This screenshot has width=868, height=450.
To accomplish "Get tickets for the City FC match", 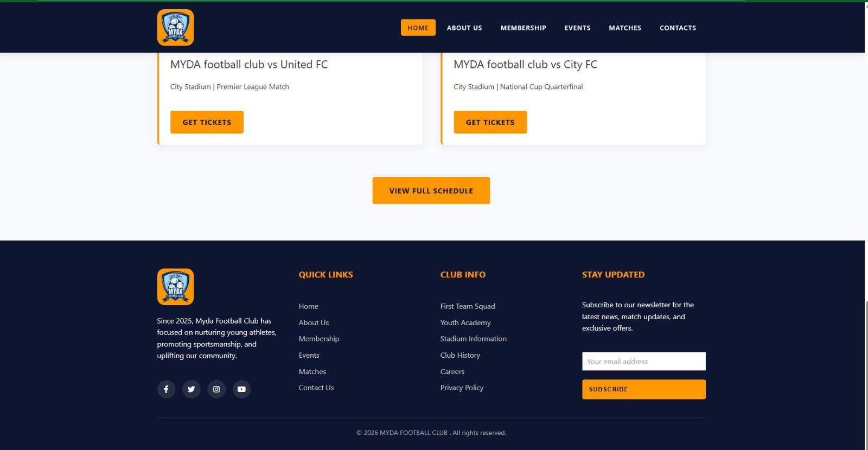I will (x=490, y=122).
